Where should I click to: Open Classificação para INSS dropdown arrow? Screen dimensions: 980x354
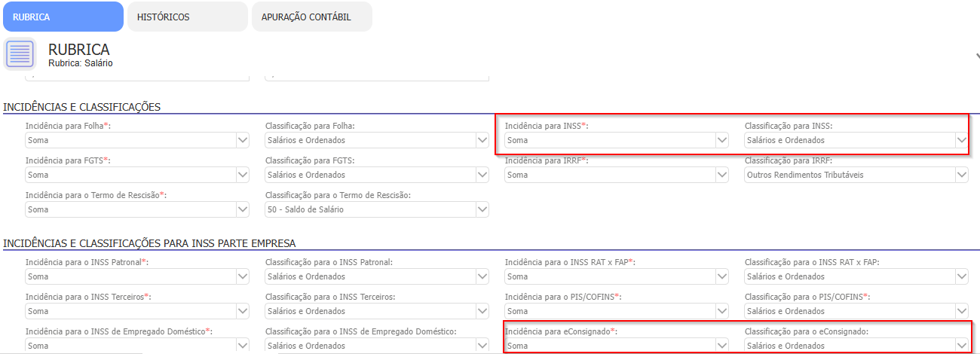[x=961, y=140]
